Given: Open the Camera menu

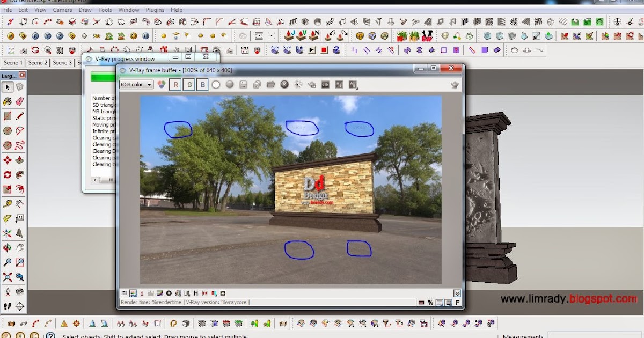Looking at the screenshot, I should 62,10.
